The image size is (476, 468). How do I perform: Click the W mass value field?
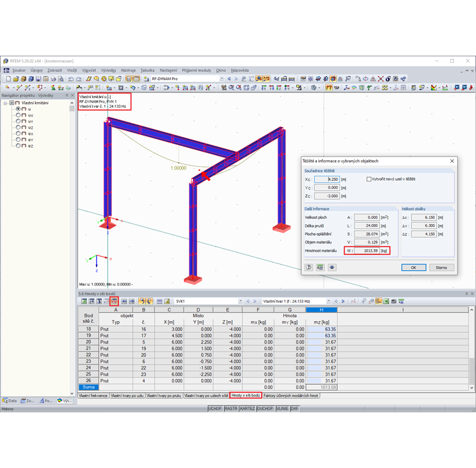(367, 250)
